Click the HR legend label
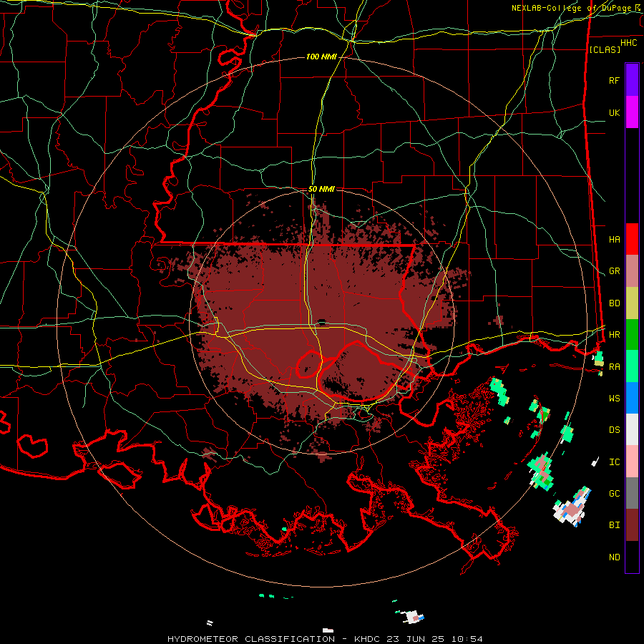644x644 pixels. 614,335
